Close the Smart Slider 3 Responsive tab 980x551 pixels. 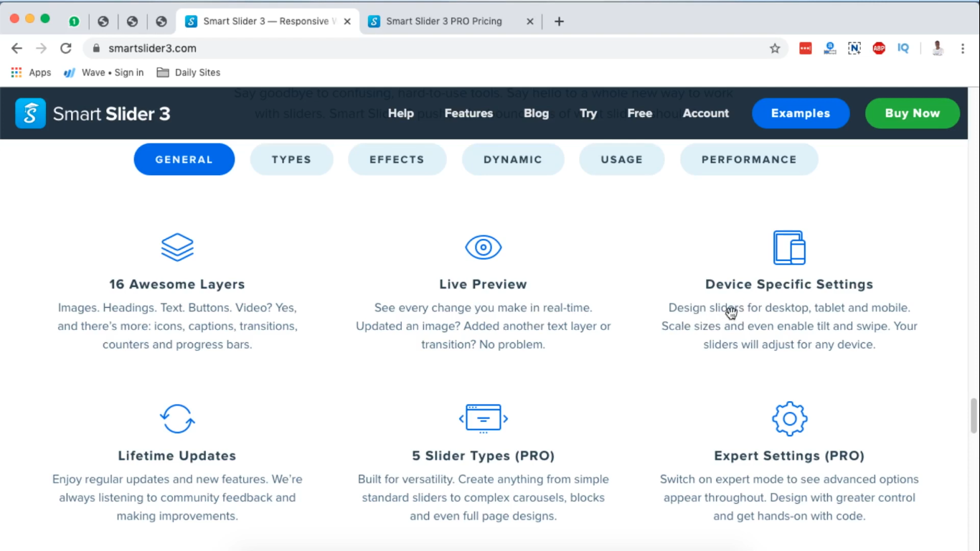[347, 22]
